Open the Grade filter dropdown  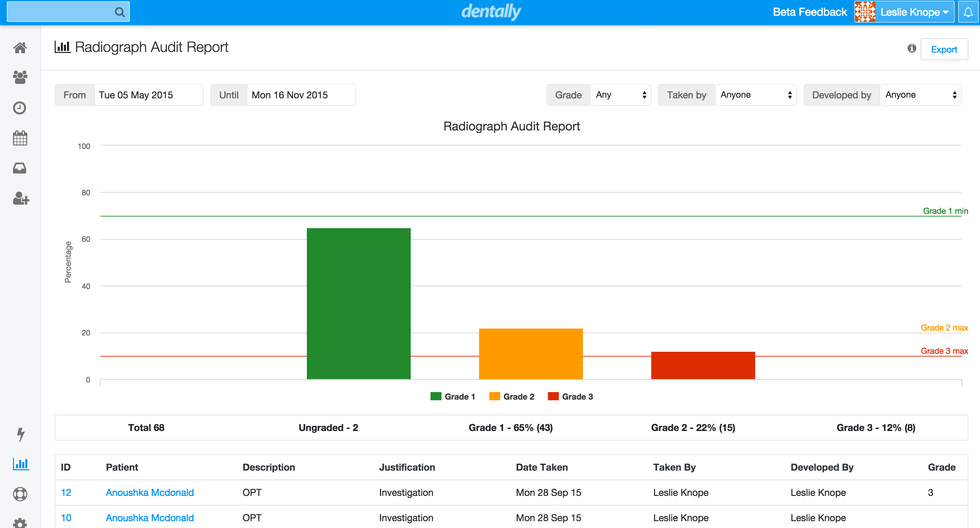click(621, 95)
